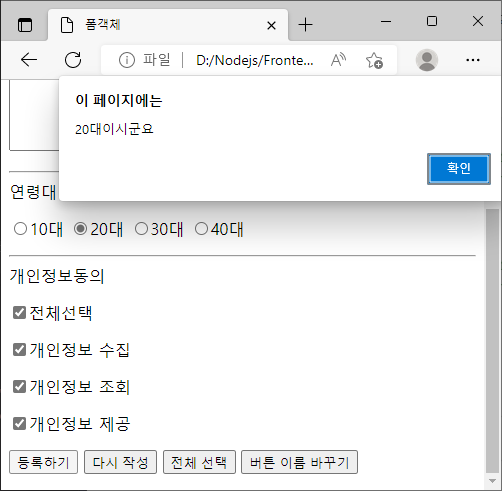
Task: Open the tab actions menu icon
Action: (25, 25)
